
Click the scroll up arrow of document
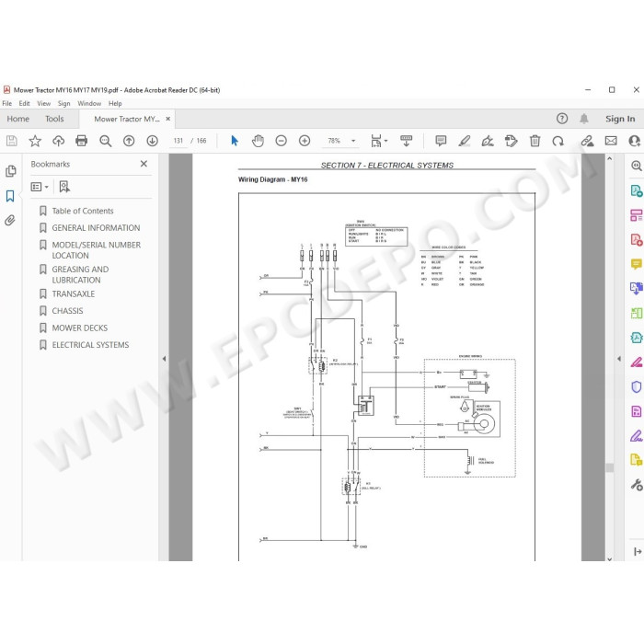click(609, 158)
